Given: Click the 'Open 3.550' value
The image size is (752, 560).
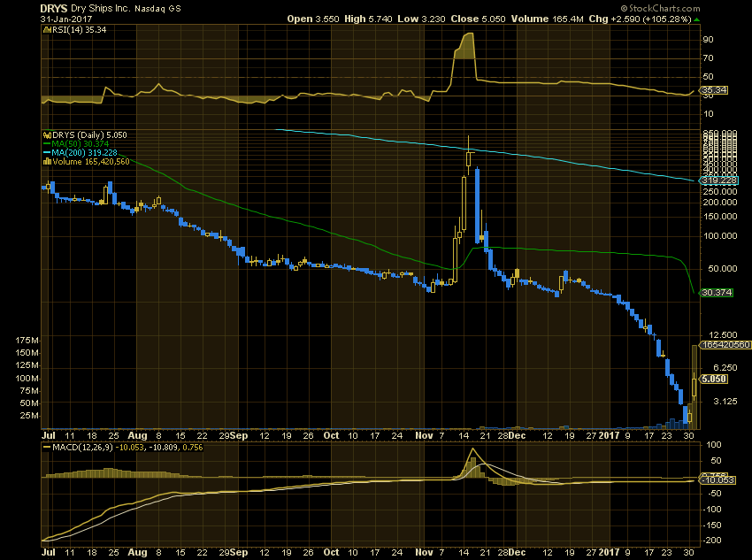Looking at the screenshot, I should [x=312, y=19].
